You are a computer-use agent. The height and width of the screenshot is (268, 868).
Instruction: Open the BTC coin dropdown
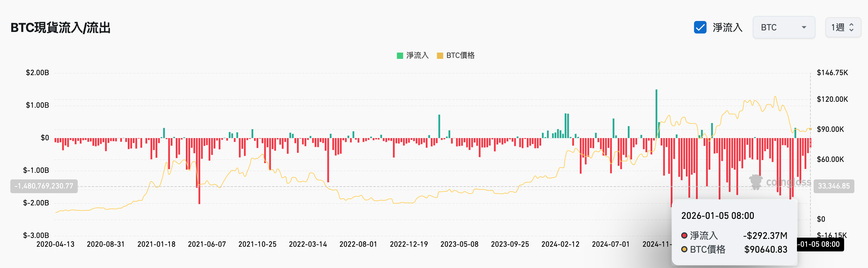pyautogui.click(x=784, y=27)
